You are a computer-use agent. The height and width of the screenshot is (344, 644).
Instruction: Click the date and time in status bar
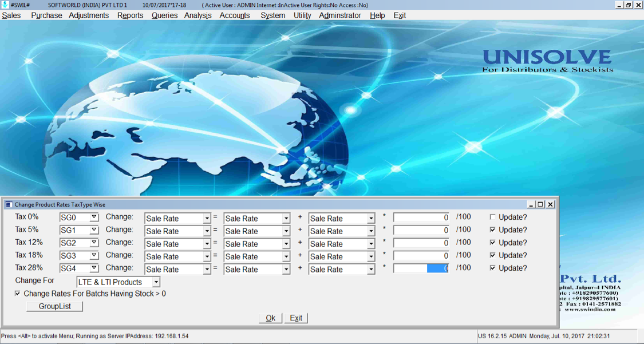[570, 336]
